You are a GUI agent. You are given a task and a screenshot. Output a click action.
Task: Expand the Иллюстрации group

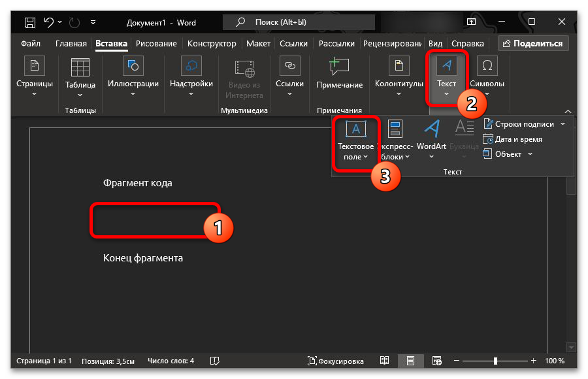pos(133,77)
